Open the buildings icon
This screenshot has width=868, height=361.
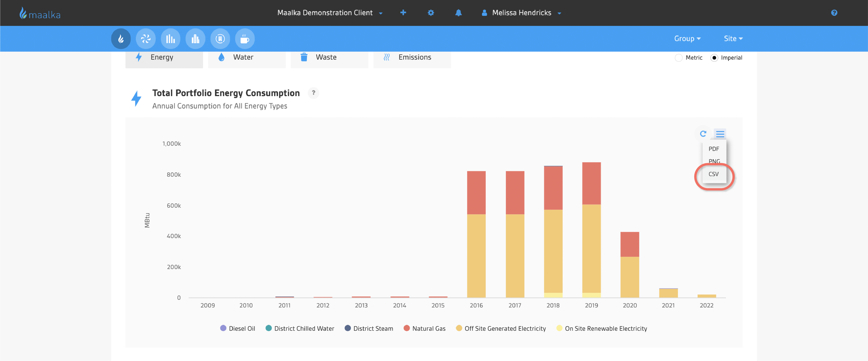(195, 39)
